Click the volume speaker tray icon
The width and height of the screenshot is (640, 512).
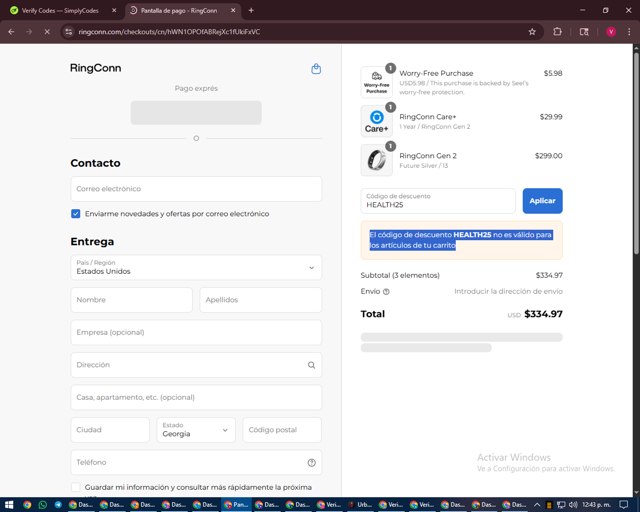click(x=573, y=505)
